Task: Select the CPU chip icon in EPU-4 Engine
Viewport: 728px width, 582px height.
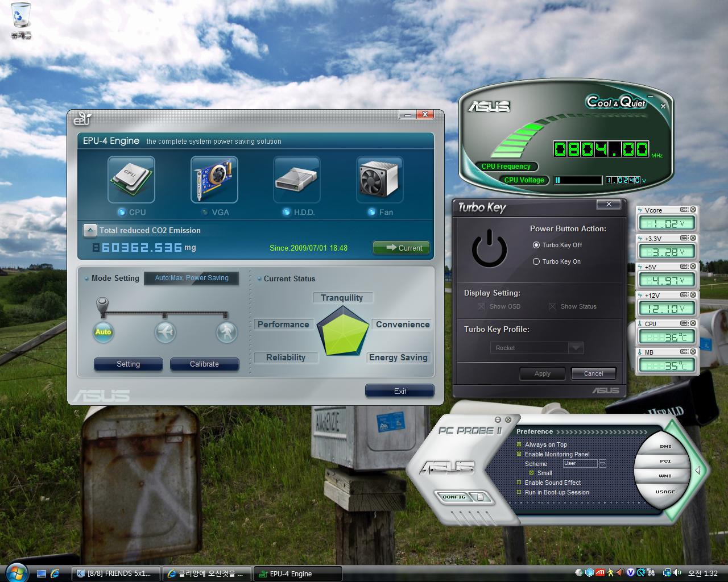Action: click(x=131, y=180)
